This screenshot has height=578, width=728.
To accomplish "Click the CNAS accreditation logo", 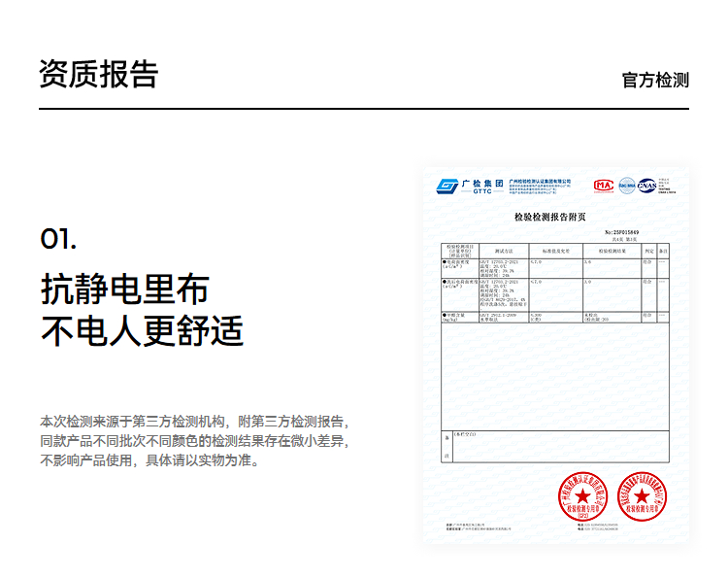I will click(646, 186).
